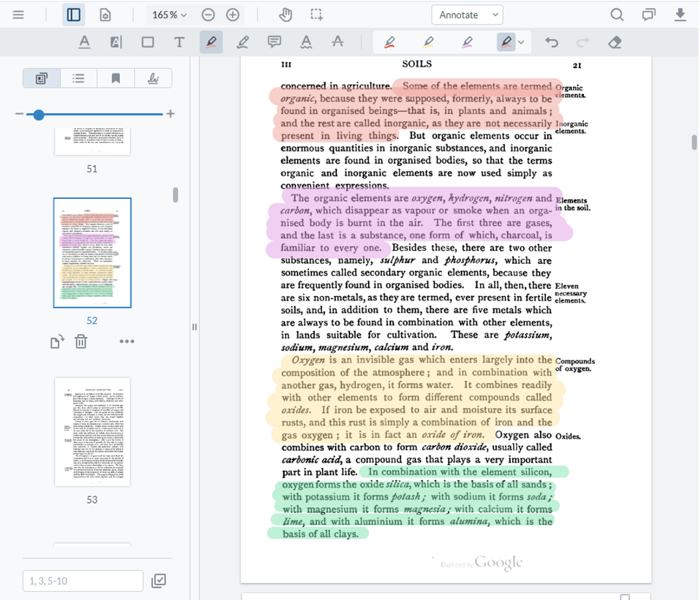Open the Annotate mode dropdown
This screenshot has width=700, height=600.
click(467, 14)
